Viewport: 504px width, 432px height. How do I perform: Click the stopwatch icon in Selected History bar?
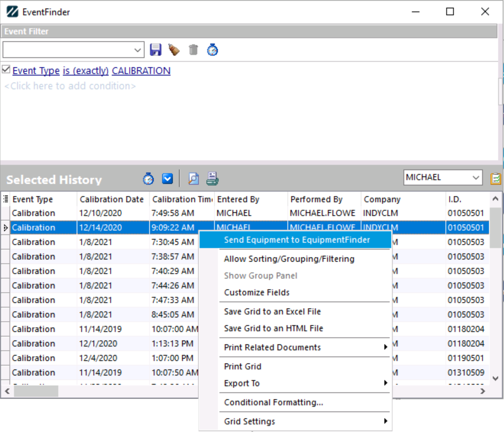(x=148, y=179)
